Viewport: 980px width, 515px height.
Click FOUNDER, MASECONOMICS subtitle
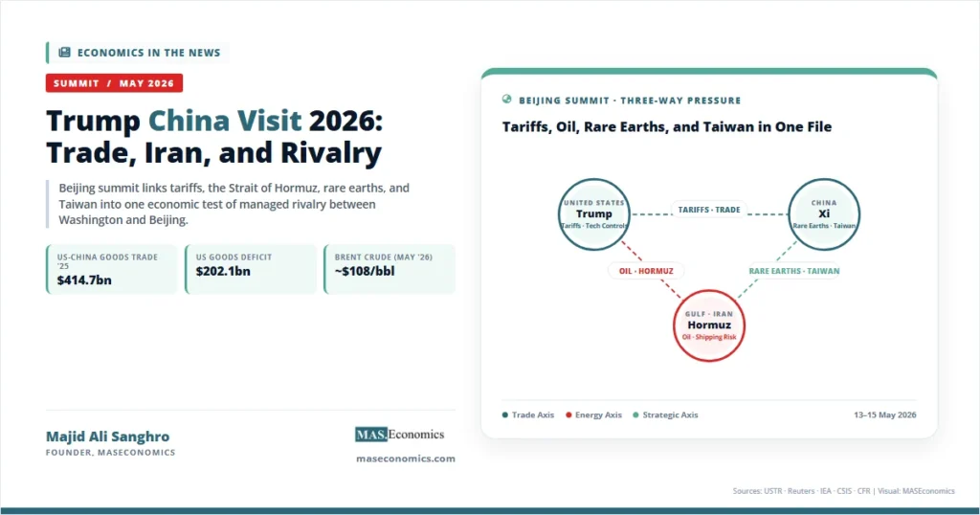(x=111, y=453)
